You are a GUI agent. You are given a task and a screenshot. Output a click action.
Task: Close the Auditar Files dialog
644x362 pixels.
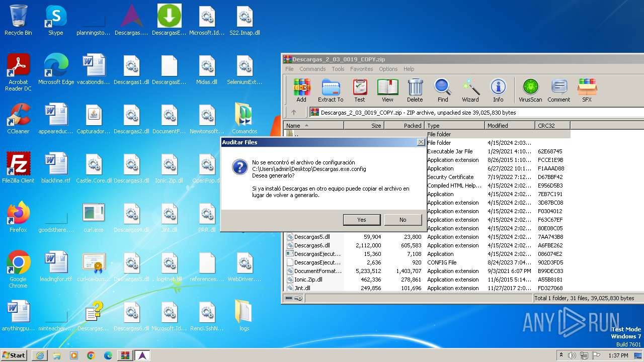[421, 142]
